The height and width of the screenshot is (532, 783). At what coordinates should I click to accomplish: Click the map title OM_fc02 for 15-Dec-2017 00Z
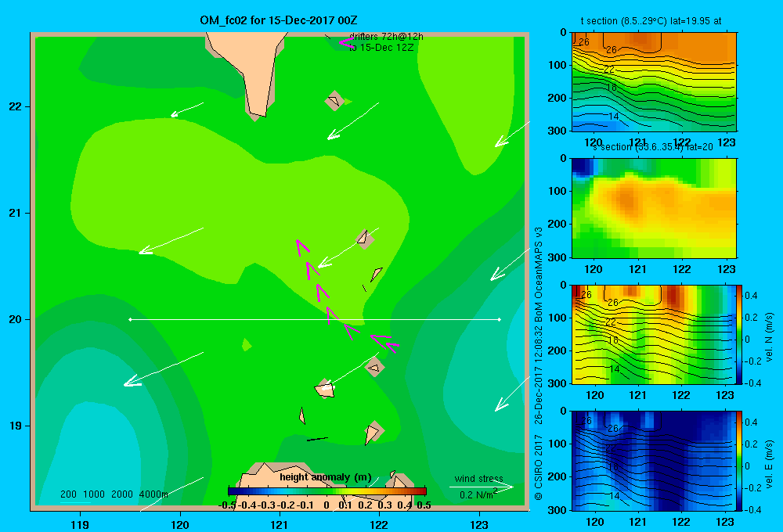278,20
